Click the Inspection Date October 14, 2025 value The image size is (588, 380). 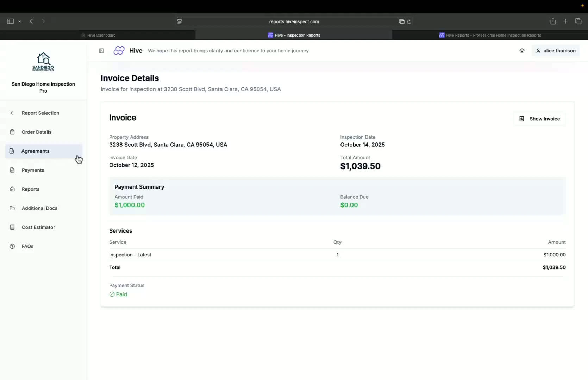362,145
